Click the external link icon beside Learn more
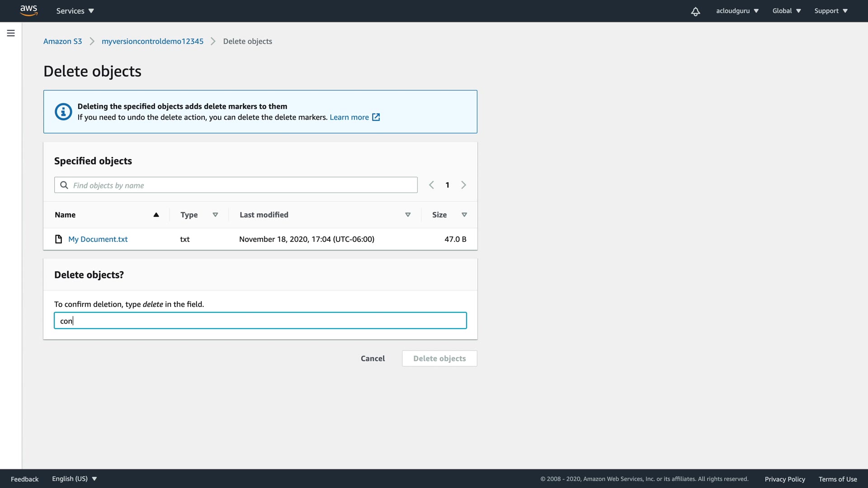Viewport: 868px width, 488px height. pyautogui.click(x=376, y=117)
